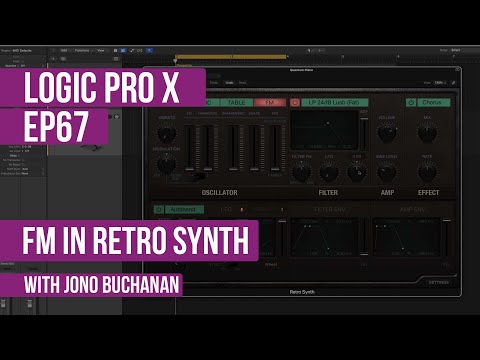Screen dimensions: 480x360
Task: Click the Vibrato knob
Action: 167,133
